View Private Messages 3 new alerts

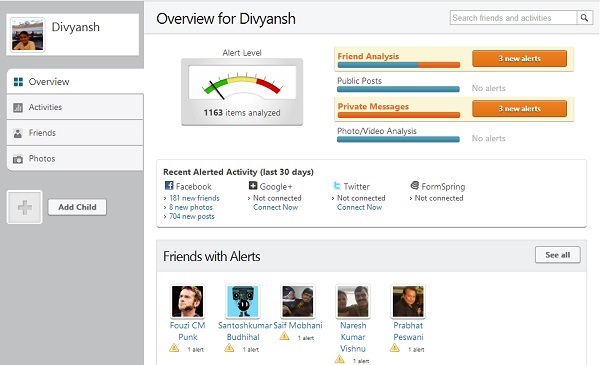(519, 109)
